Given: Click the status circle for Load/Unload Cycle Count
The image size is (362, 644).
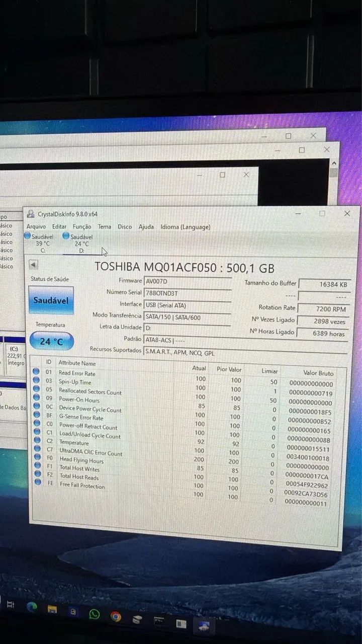Looking at the screenshot, I should (37, 432).
